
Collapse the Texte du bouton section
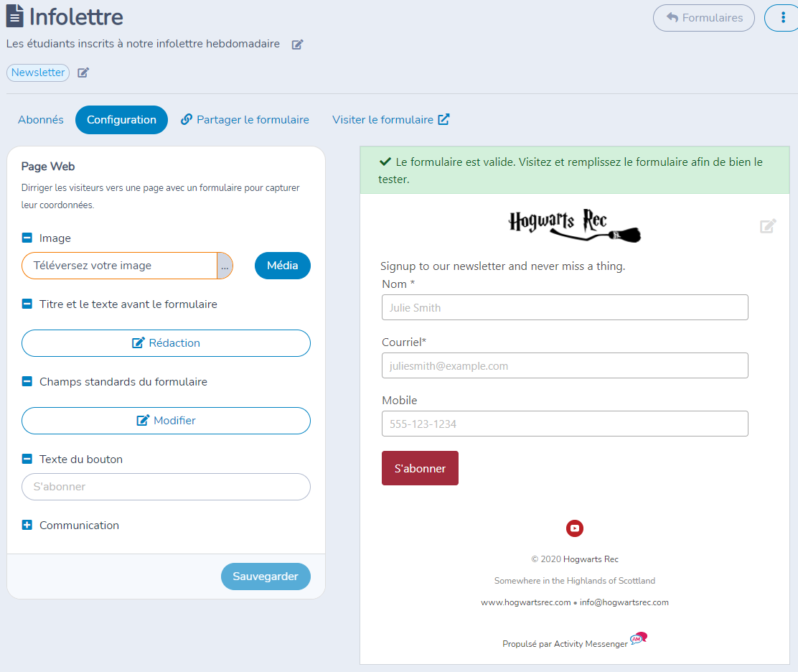(27, 459)
